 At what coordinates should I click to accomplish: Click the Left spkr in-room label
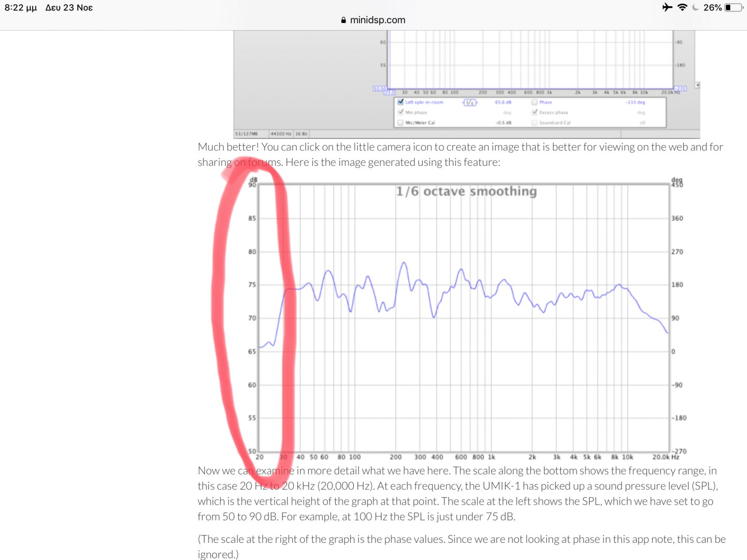[x=424, y=103]
